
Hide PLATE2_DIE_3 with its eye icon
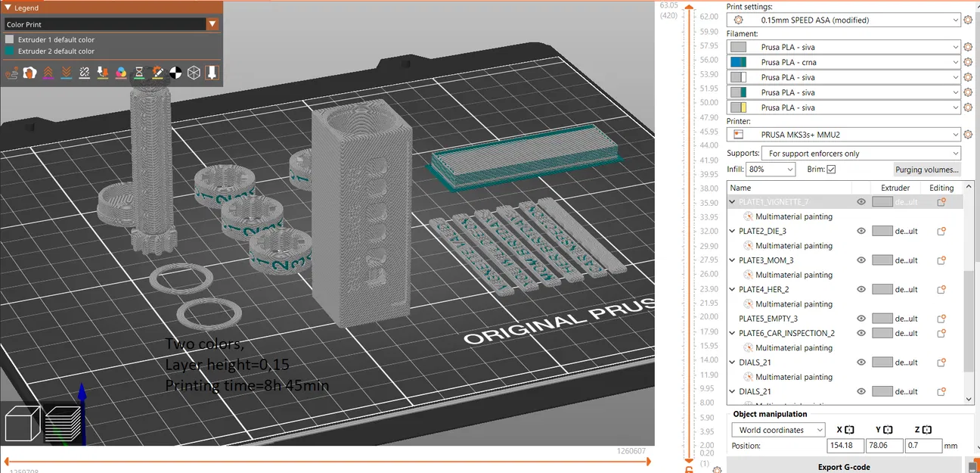pos(861,232)
